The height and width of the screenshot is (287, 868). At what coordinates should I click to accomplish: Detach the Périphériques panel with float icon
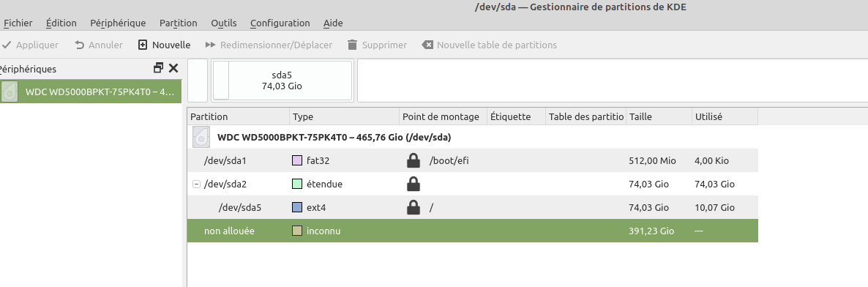tap(159, 68)
